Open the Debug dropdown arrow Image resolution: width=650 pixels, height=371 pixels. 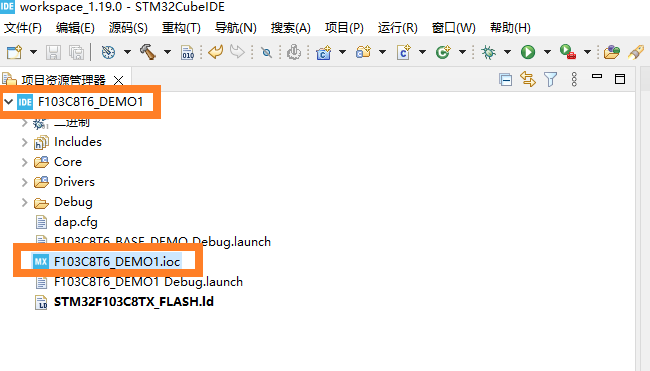click(x=507, y=52)
